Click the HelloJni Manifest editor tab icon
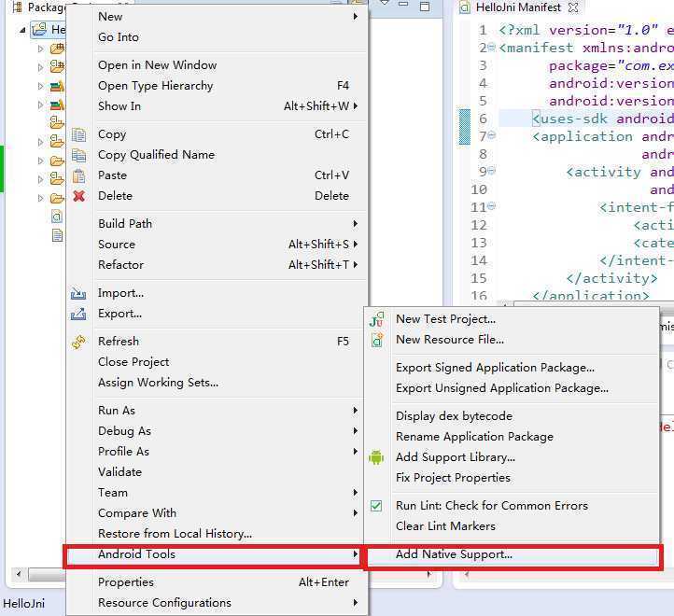674x616 pixels. 465,7
